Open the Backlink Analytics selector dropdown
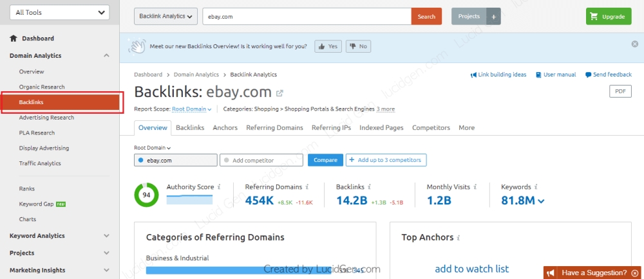This screenshot has width=644, height=279. click(x=166, y=16)
